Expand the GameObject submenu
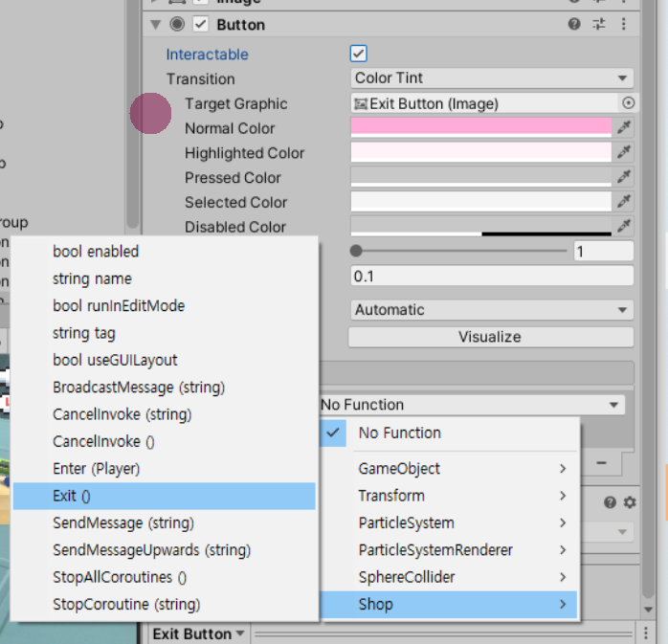 [449, 469]
